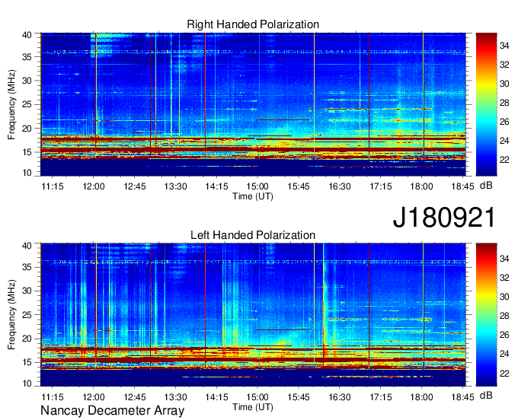Click "17:15" time tick on right-handed plot
The image size is (518, 420).
tap(381, 186)
